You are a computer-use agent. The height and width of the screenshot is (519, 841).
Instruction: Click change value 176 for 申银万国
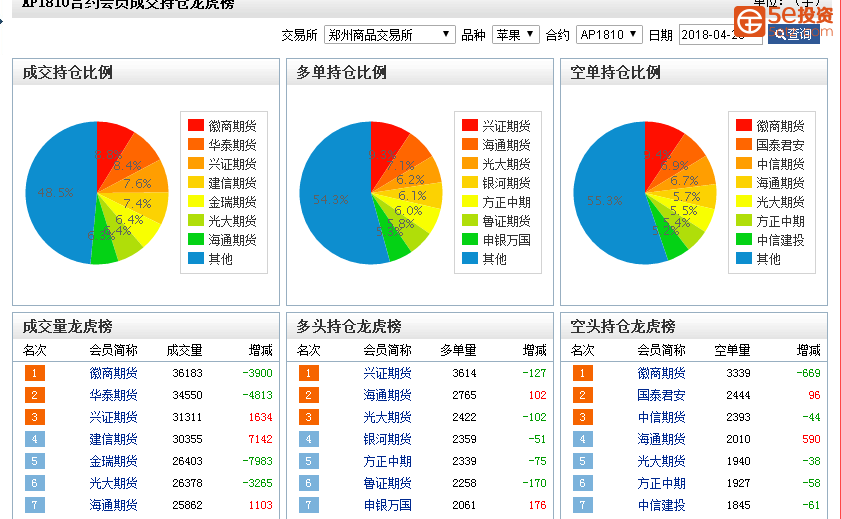[x=537, y=505]
